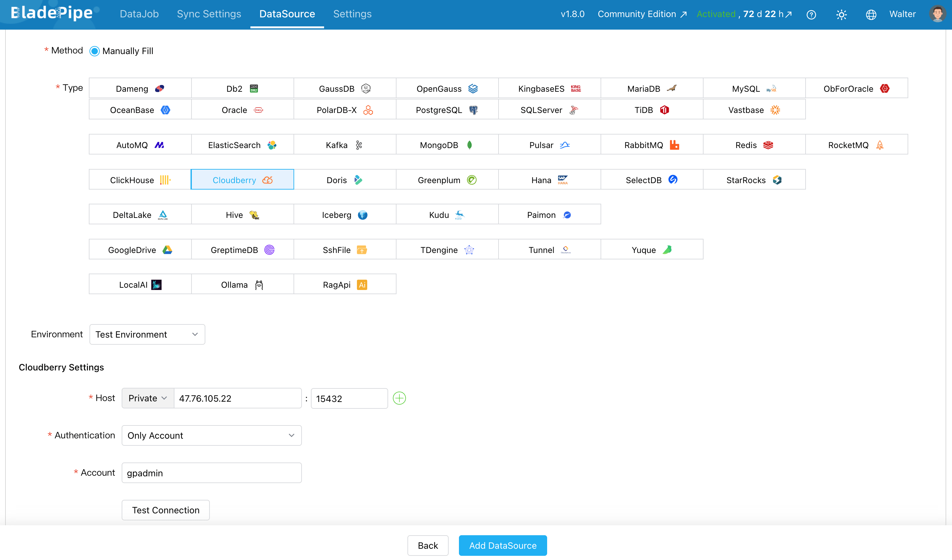The image size is (952, 560).
Task: Pick the GaussDB type tile
Action: click(345, 89)
